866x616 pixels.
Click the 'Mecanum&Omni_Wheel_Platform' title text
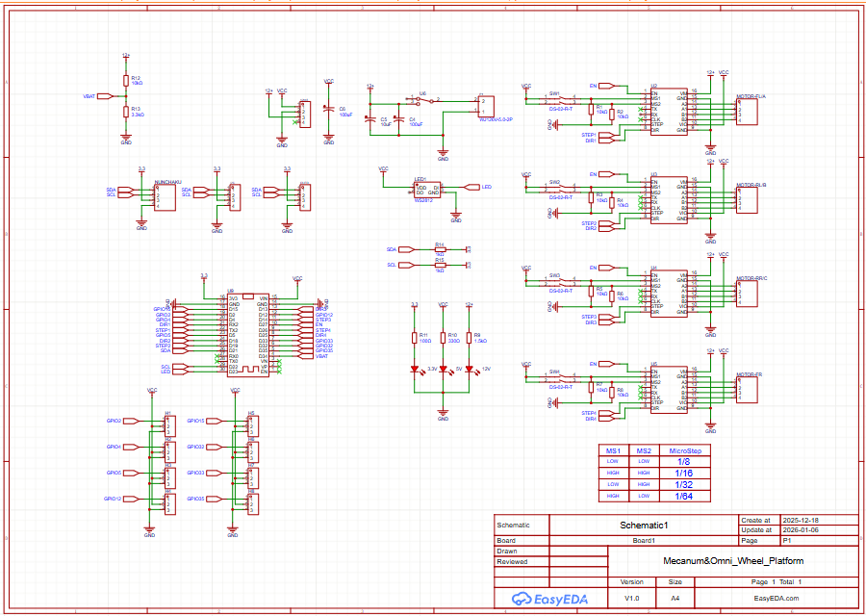point(733,561)
